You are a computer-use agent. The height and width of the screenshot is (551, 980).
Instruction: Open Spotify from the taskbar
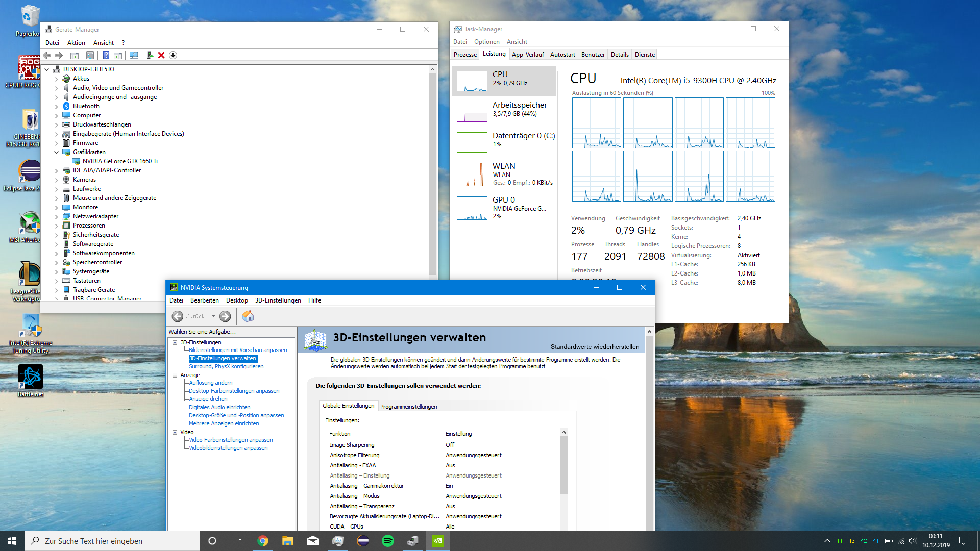coord(388,541)
